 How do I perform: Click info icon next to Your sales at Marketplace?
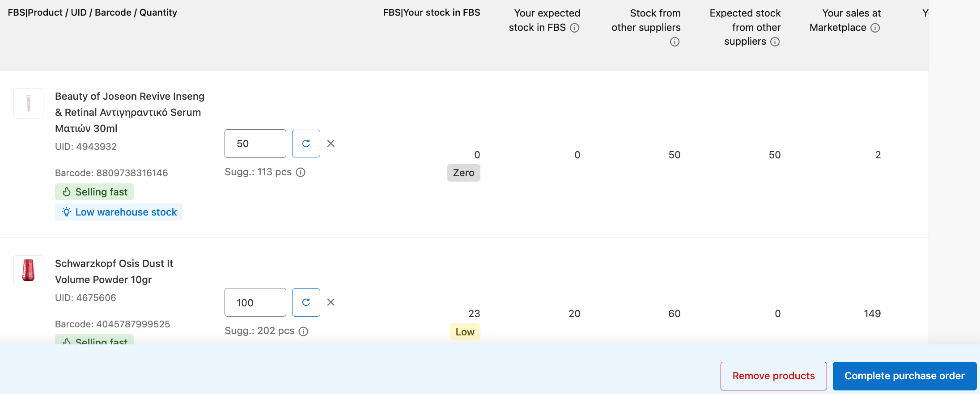875,28
